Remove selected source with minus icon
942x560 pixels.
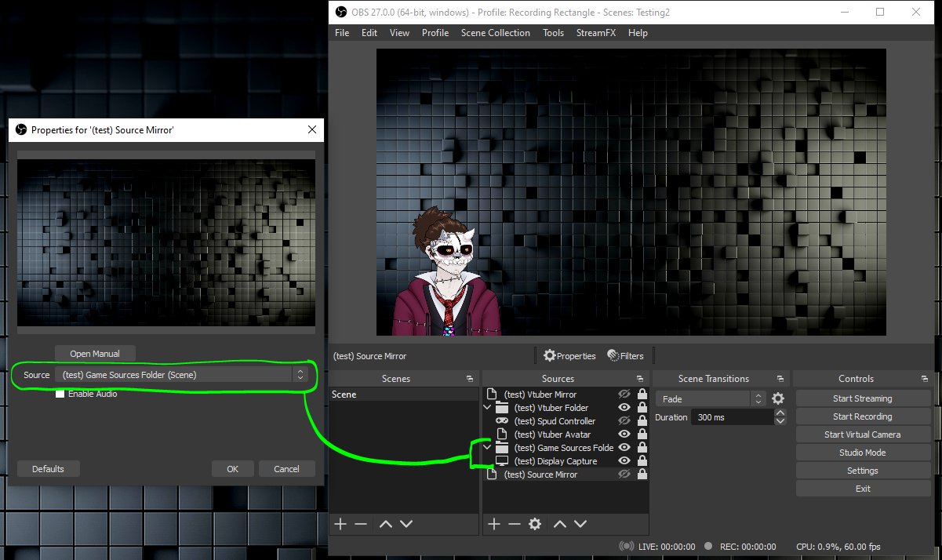pyautogui.click(x=515, y=524)
